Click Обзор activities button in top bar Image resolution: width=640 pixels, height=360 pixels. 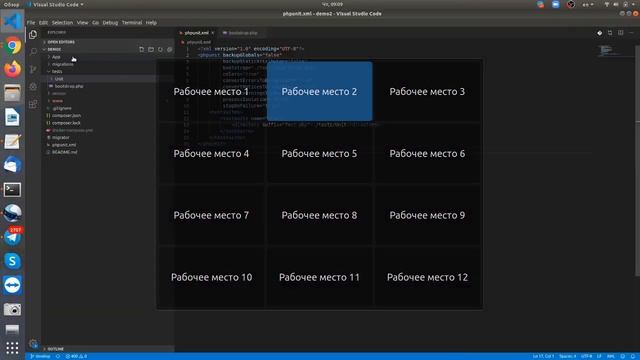pos(11,4)
